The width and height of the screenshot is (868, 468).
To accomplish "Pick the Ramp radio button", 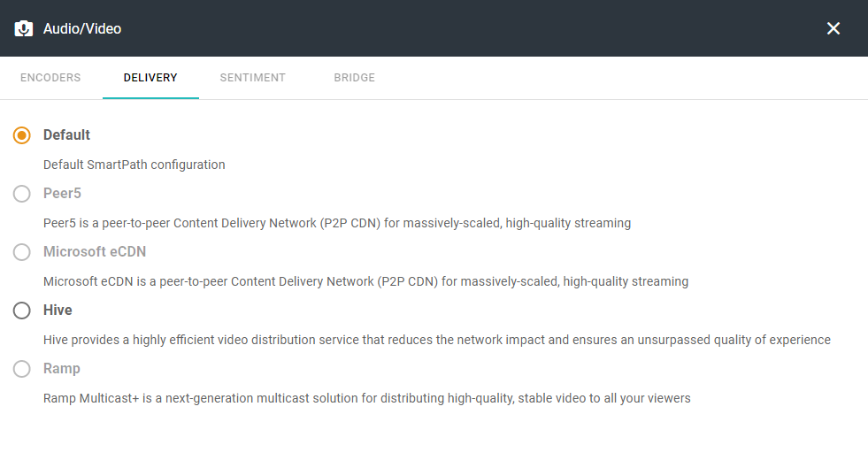I will pos(21,369).
